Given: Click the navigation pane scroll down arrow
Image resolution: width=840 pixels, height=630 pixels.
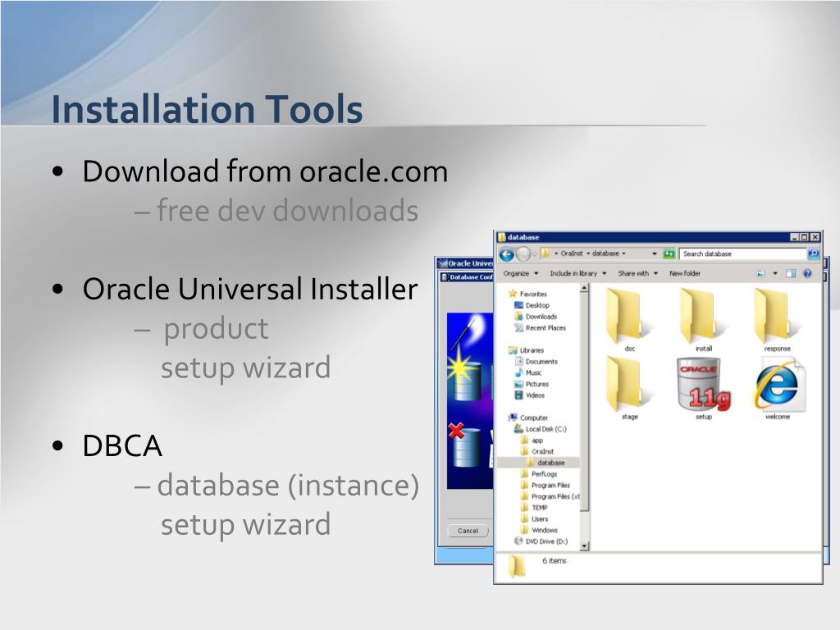Looking at the screenshot, I should [x=584, y=546].
